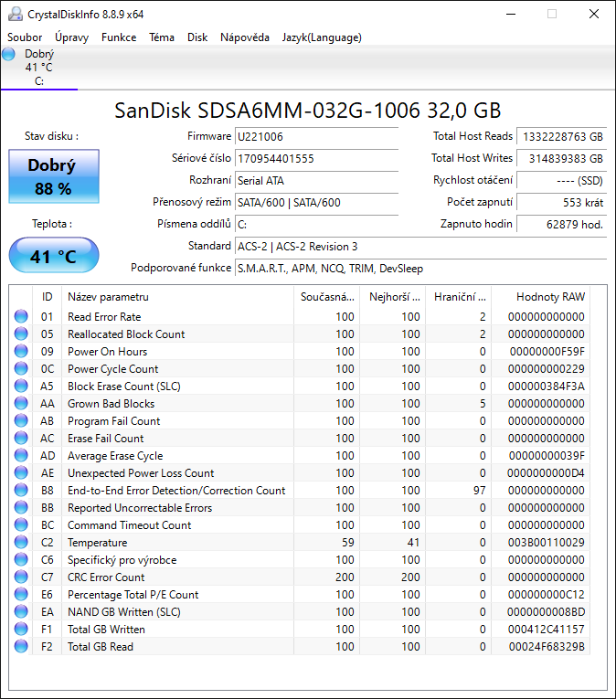The width and height of the screenshot is (616, 699).
Task: Click status orb for Grown Bad Blocks
Action: (21, 404)
